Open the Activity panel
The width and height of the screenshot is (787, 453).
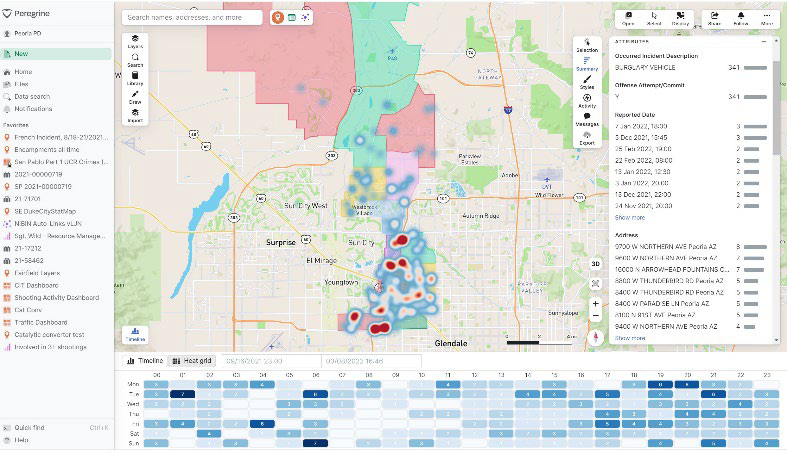point(587,100)
